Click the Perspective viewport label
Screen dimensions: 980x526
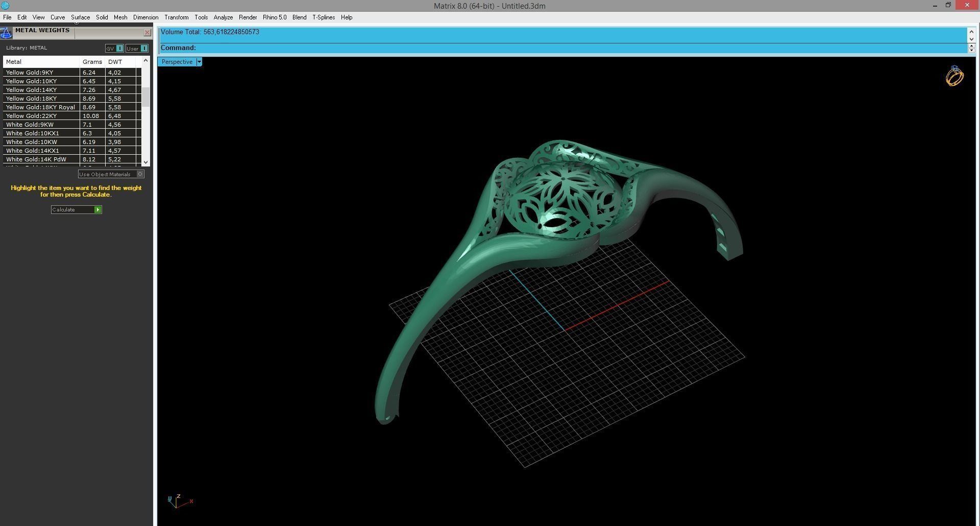pos(177,62)
